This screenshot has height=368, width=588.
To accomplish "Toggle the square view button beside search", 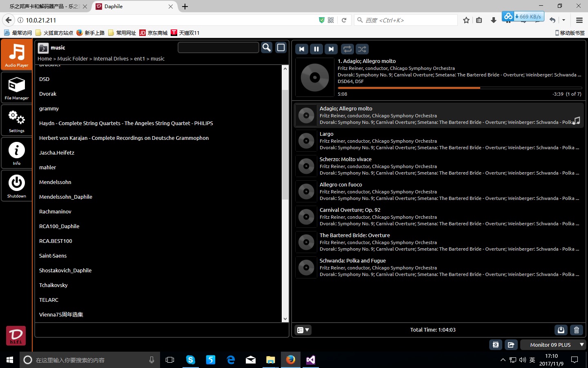I will point(281,48).
